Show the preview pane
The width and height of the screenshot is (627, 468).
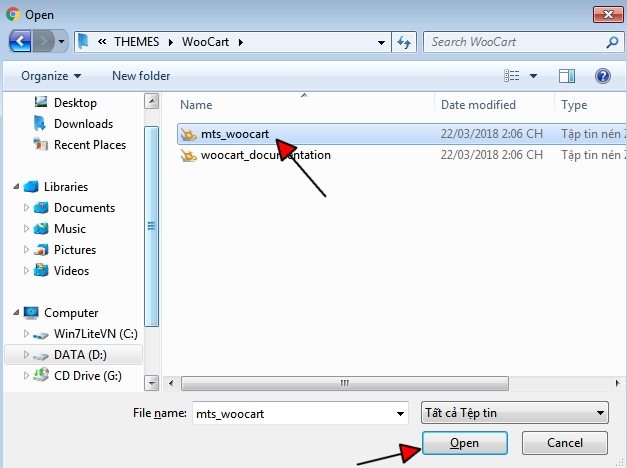(567, 76)
